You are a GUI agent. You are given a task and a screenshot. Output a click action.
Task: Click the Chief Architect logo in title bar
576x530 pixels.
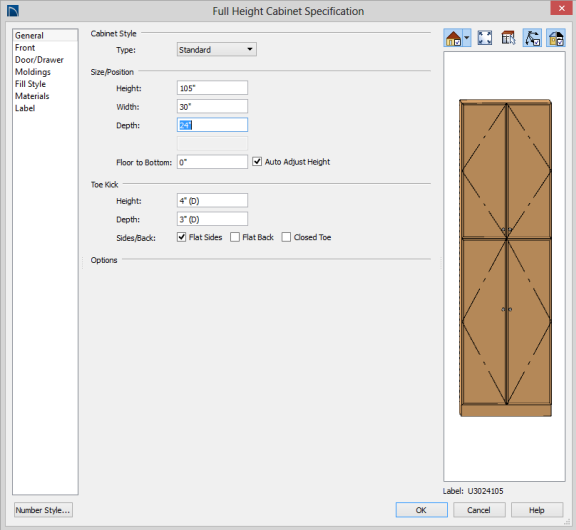13,11
